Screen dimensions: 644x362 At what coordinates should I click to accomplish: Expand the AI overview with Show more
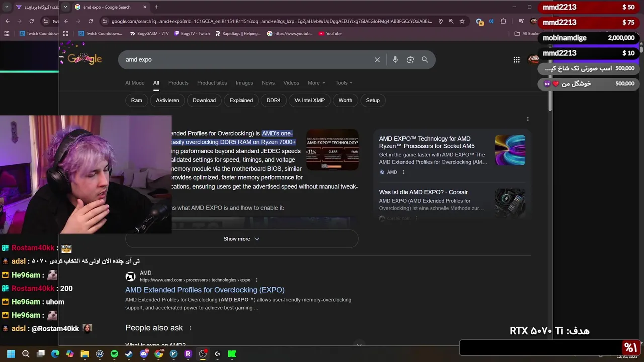coord(242,239)
